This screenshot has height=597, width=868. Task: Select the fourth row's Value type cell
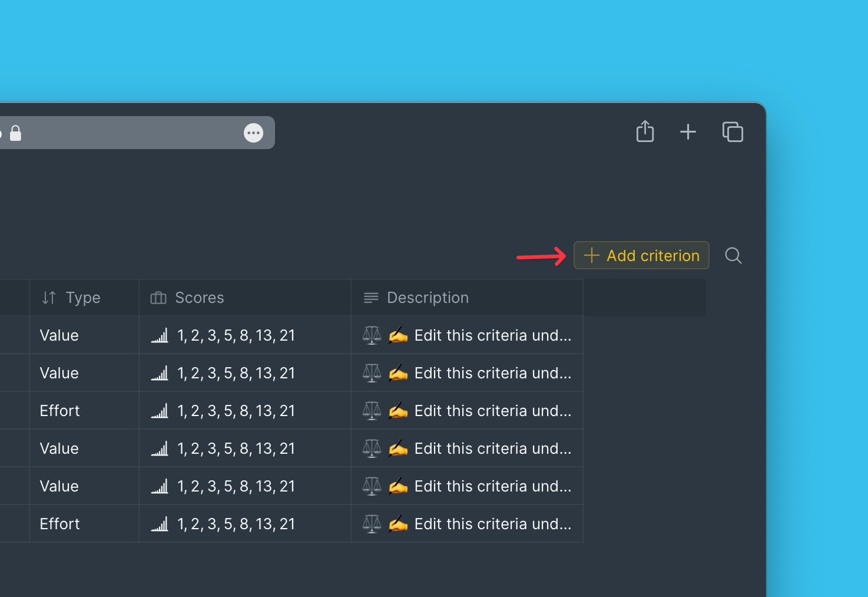[84, 448]
